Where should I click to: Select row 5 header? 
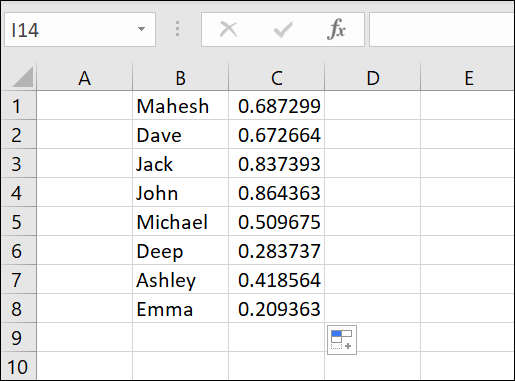point(19,221)
